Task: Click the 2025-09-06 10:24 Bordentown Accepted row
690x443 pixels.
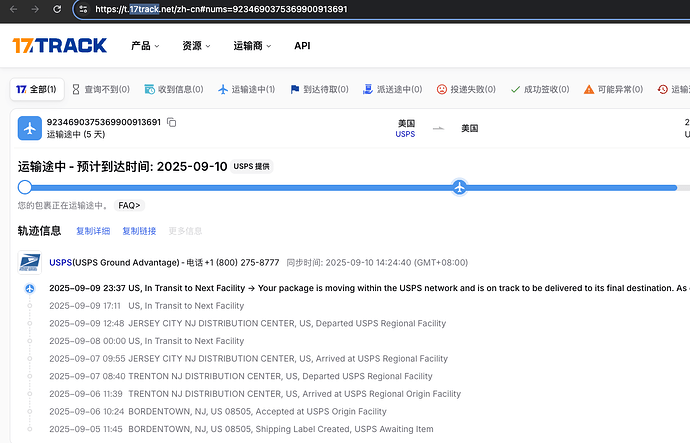Action: [218, 411]
